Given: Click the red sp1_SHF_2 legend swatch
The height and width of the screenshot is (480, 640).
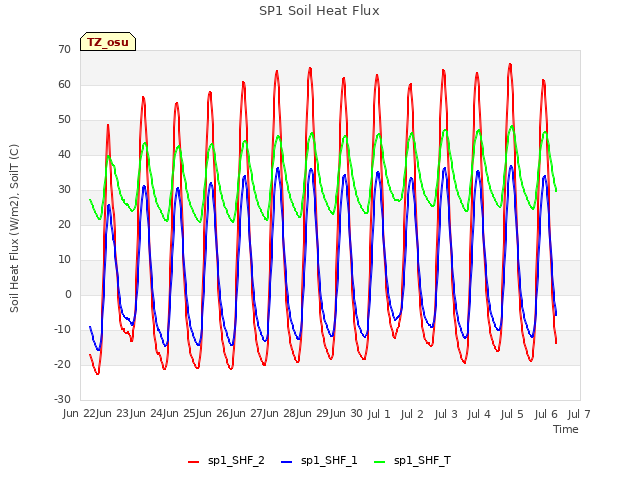Looking at the screenshot, I should tap(193, 462).
